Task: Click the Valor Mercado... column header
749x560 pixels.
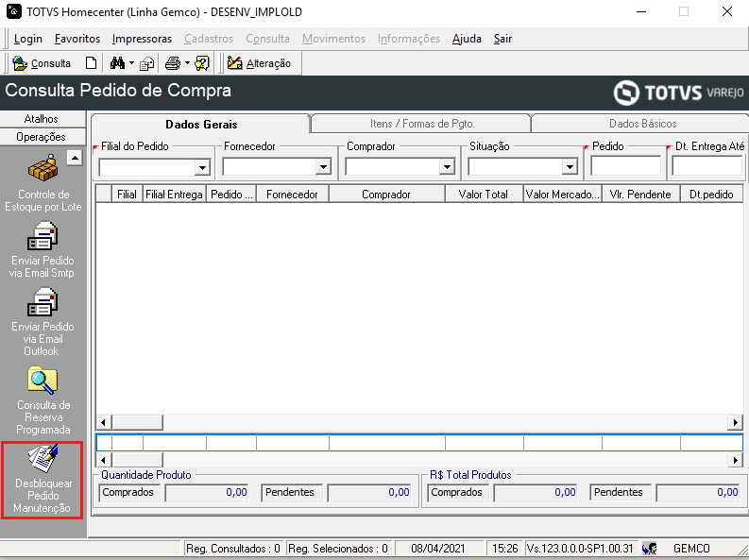Action: (x=562, y=195)
